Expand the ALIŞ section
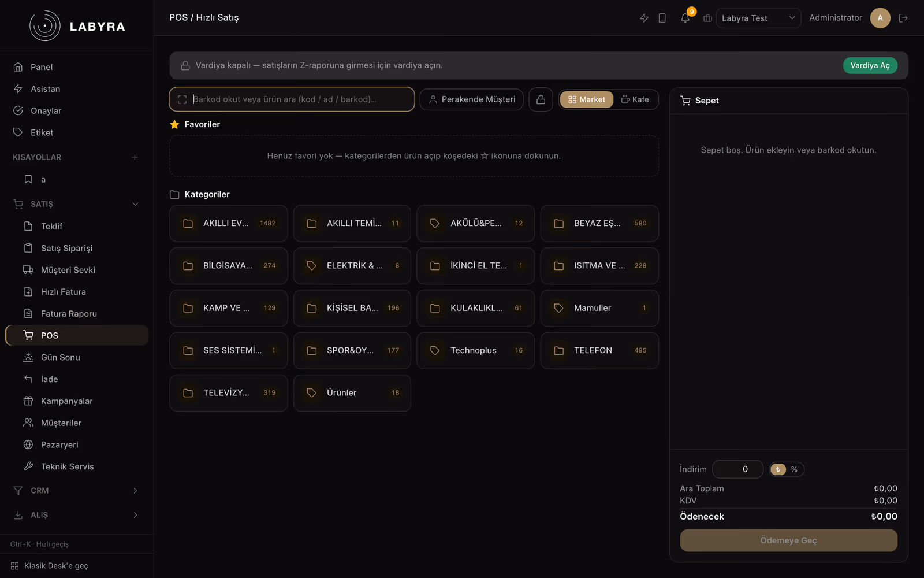This screenshot has height=578, width=924. pyautogui.click(x=77, y=515)
